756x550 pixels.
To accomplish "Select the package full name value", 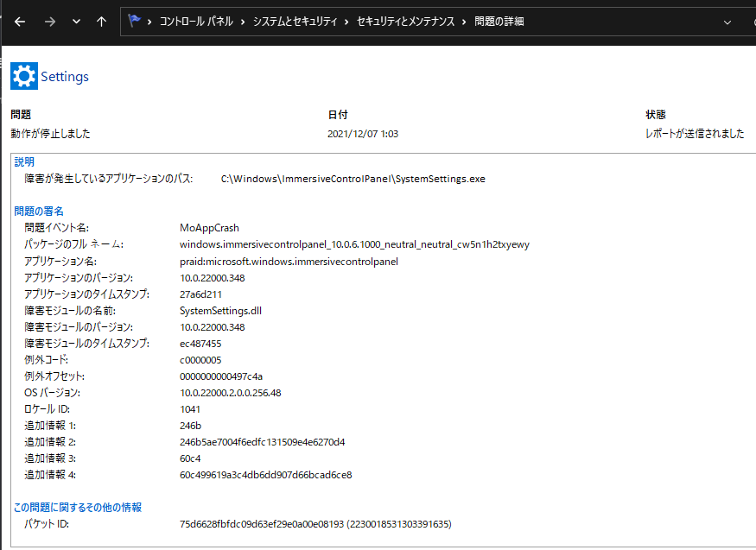I will [x=354, y=244].
